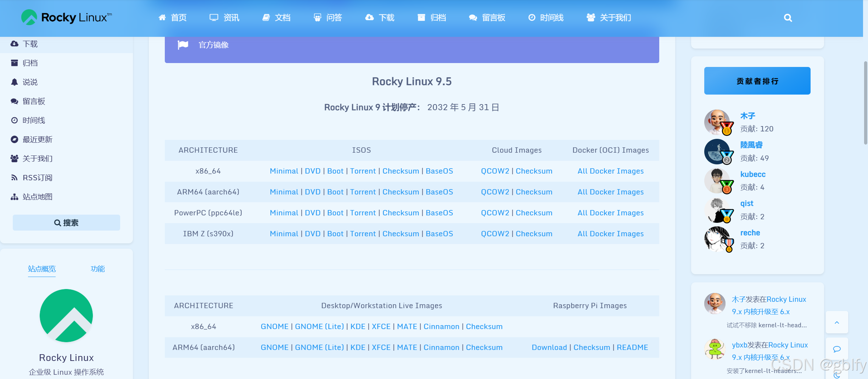
Task: Open the search magnifier icon in header
Action: 788,18
